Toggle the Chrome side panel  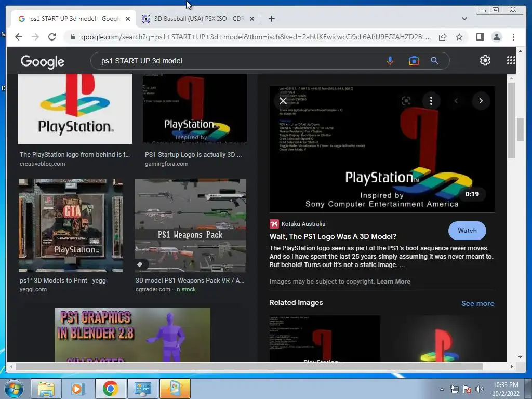coord(480,37)
